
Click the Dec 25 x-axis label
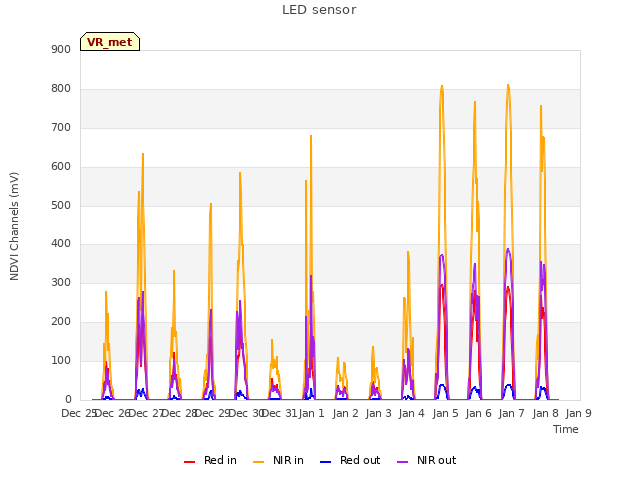[x=79, y=413]
